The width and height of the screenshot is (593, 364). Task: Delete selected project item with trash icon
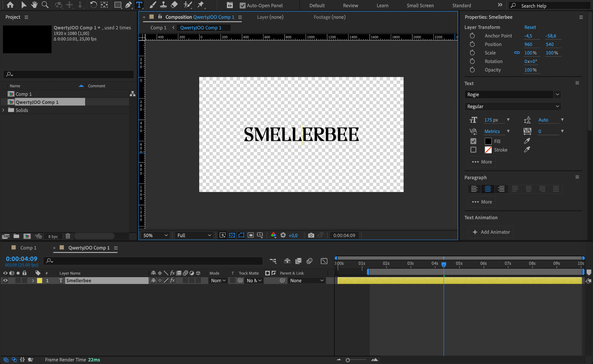(68, 236)
